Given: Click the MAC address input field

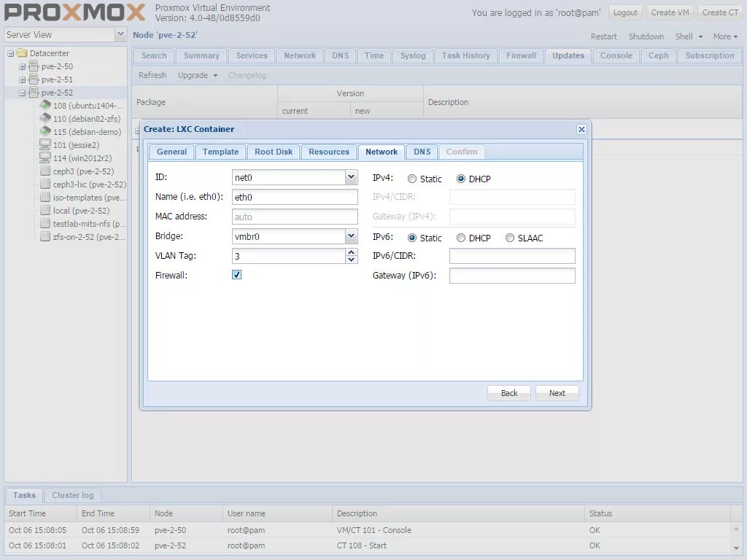Looking at the screenshot, I should pyautogui.click(x=295, y=217).
